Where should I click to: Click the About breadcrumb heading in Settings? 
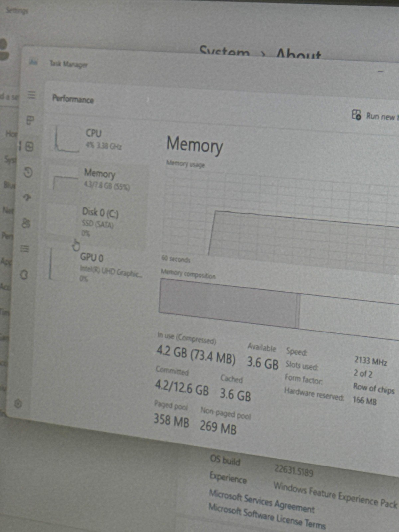tap(298, 55)
